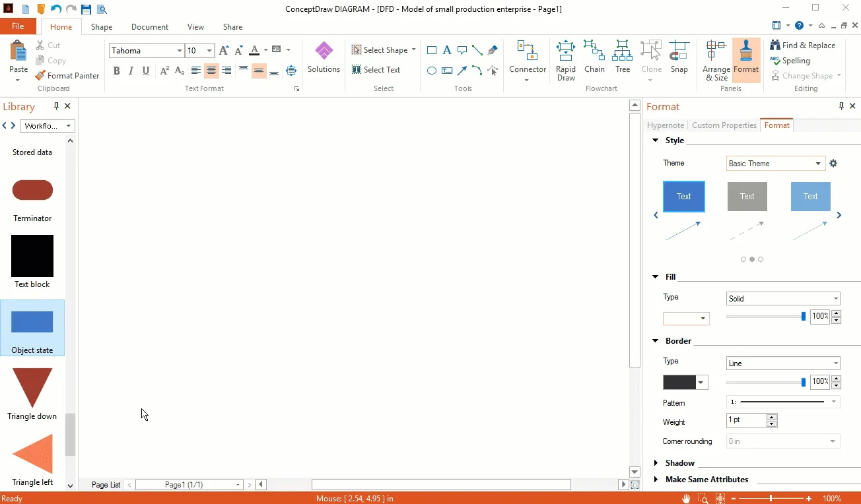The width and height of the screenshot is (861, 504).
Task: Click Find & Replace button
Action: (802, 46)
